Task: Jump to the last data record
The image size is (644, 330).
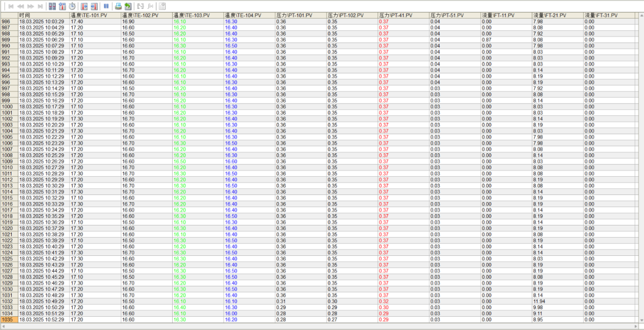Action: click(x=40, y=7)
